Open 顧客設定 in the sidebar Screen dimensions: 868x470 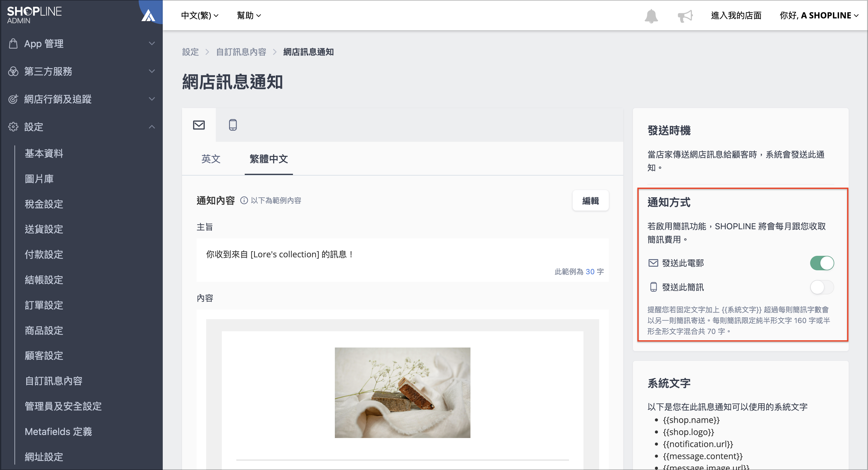44,356
